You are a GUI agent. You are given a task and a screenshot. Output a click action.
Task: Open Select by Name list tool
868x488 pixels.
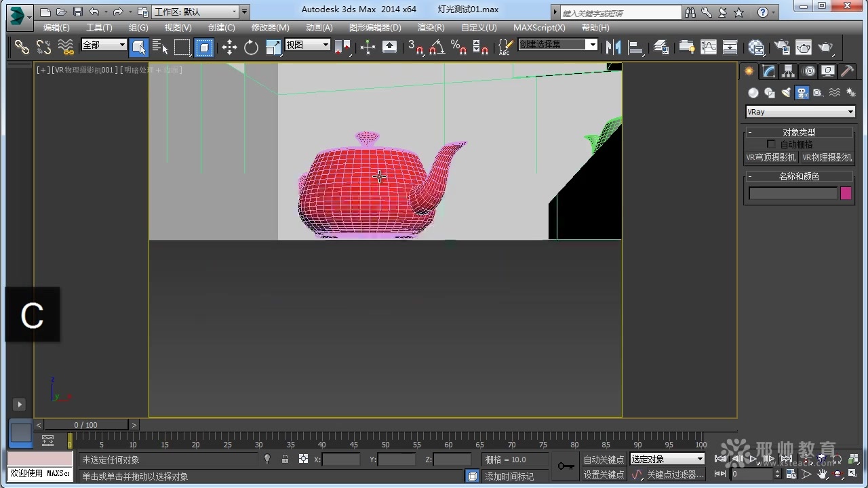(160, 47)
